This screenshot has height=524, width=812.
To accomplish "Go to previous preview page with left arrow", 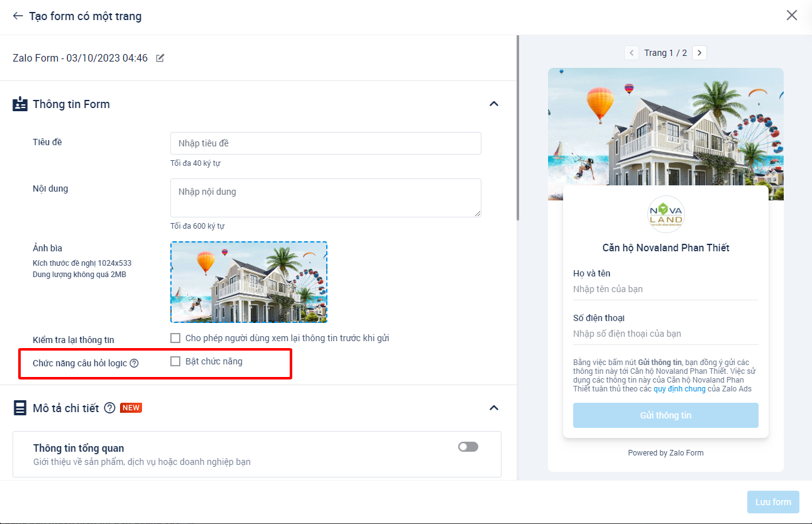I will click(x=632, y=53).
